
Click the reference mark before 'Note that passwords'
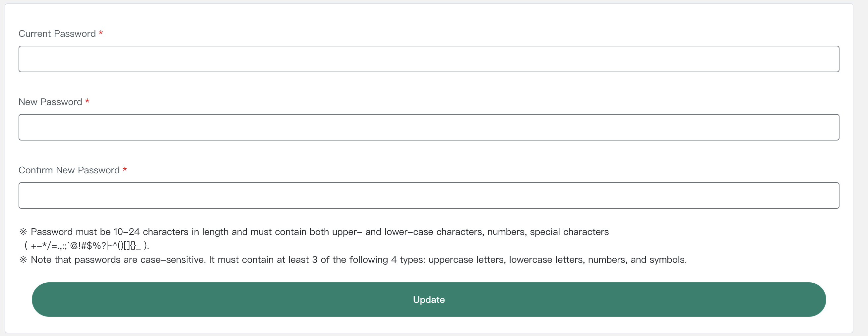(23, 259)
